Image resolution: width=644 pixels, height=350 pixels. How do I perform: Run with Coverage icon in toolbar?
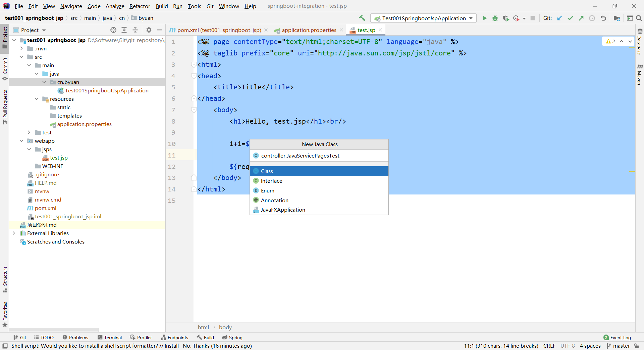[506, 18]
